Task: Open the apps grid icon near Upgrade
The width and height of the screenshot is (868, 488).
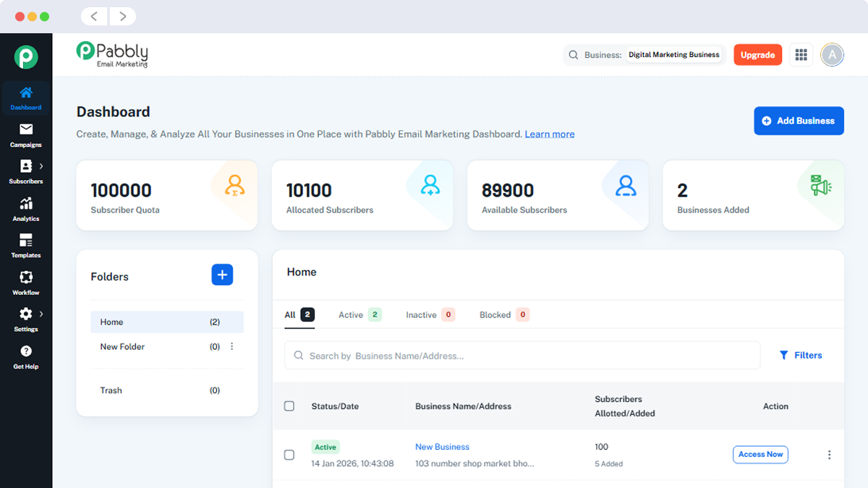Action: 801,54
